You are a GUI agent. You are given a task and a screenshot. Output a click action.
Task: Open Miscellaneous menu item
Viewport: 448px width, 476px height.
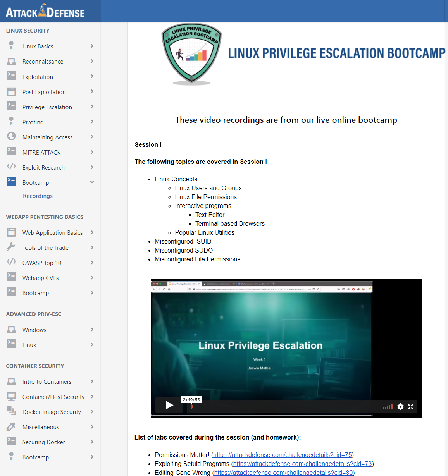(x=41, y=427)
